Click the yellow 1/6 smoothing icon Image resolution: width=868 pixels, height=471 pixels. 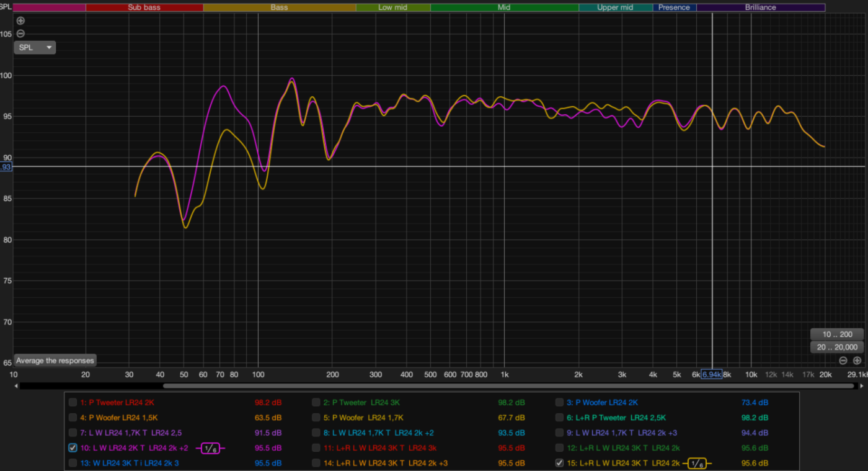point(697,463)
